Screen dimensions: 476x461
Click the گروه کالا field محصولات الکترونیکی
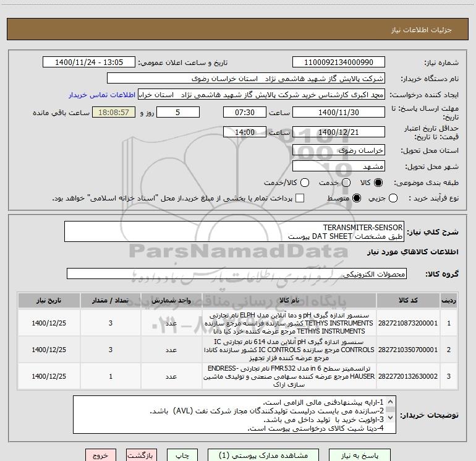coord(237,274)
